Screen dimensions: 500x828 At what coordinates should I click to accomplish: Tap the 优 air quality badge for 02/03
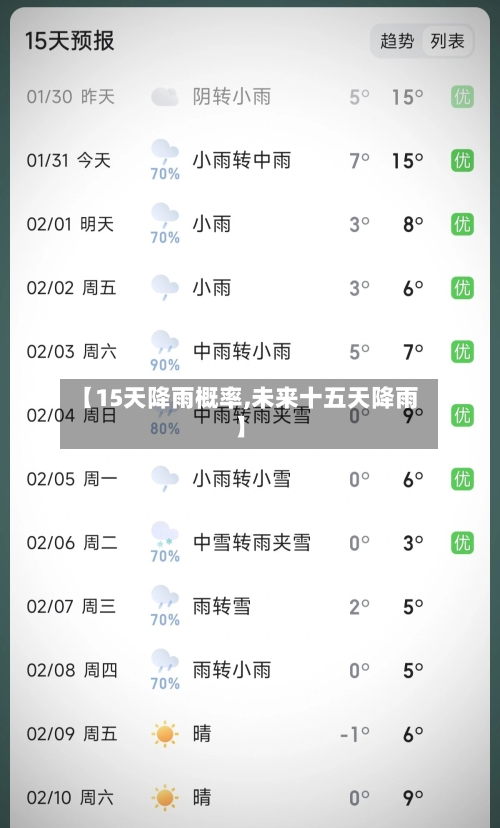(463, 352)
